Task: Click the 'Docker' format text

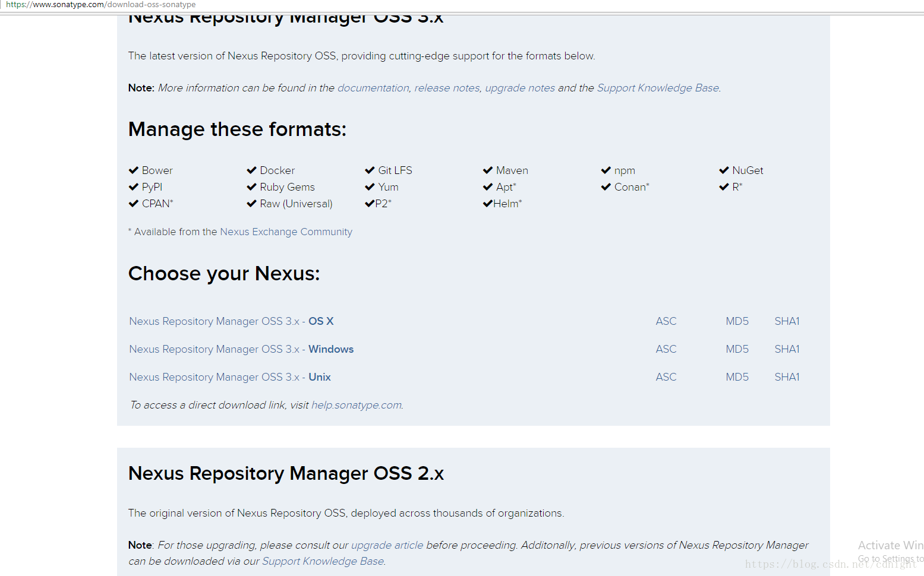Action: click(277, 170)
